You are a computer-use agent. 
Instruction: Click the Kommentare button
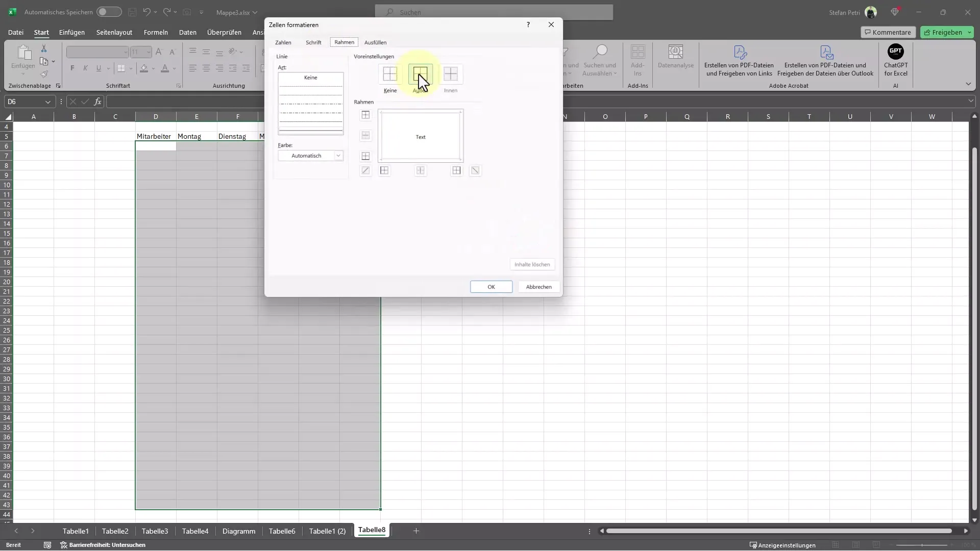(x=888, y=32)
